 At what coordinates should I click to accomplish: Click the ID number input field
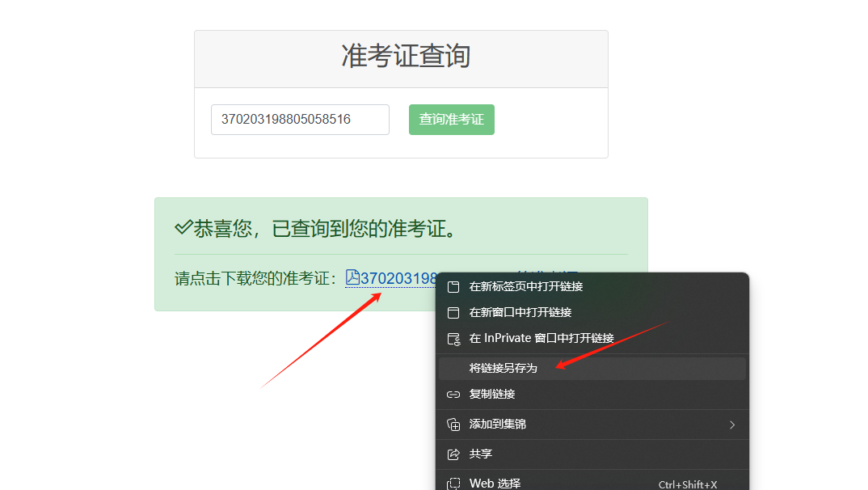300,120
